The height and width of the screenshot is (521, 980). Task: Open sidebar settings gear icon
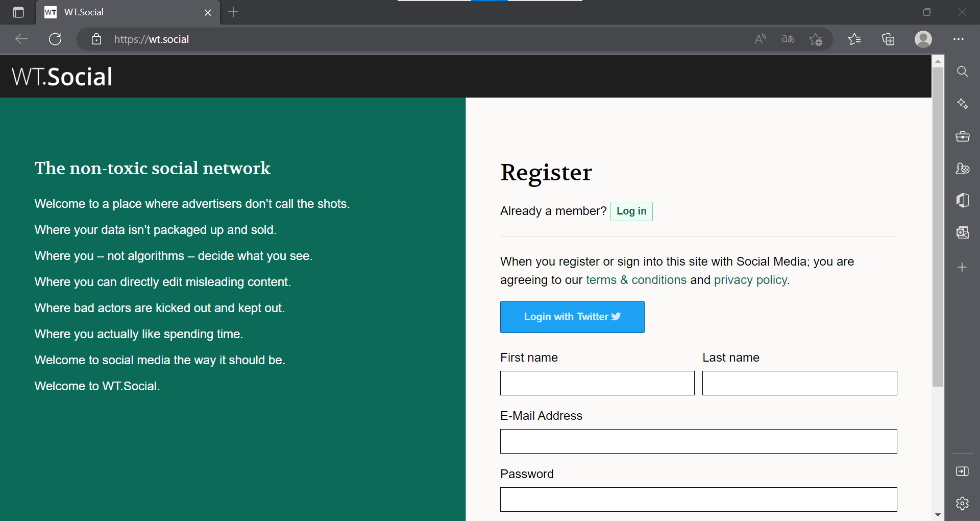[x=963, y=503]
